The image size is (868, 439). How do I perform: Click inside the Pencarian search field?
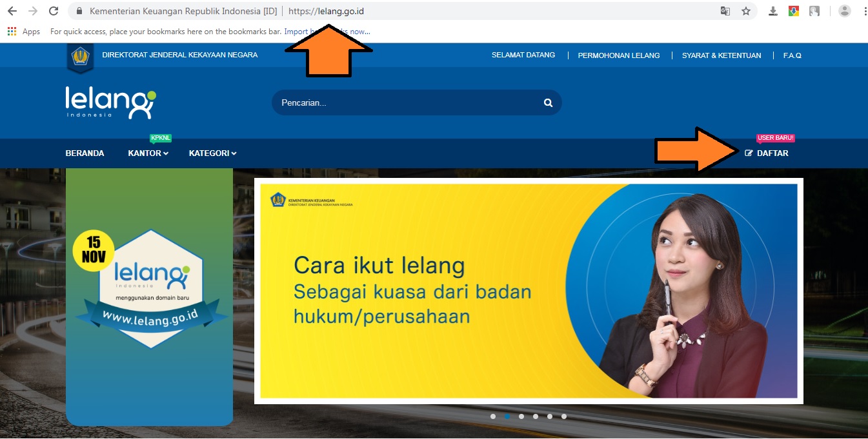[387, 102]
